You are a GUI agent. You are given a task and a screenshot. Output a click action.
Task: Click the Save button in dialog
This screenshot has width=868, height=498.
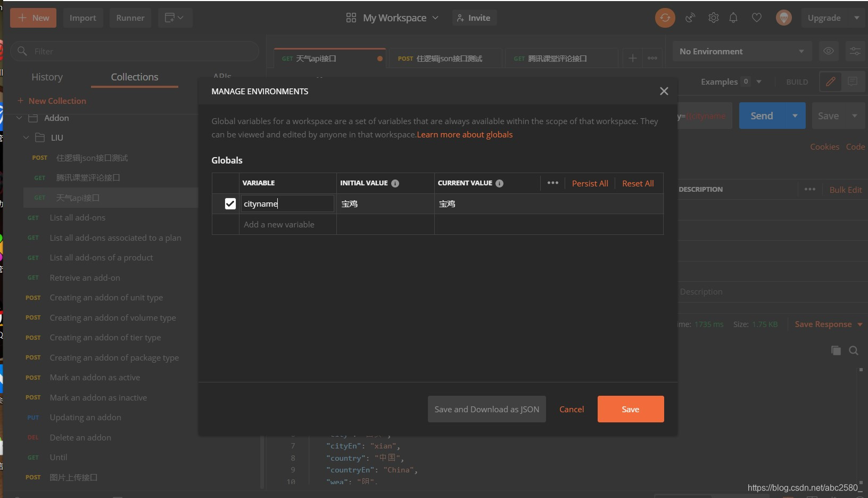tap(631, 409)
